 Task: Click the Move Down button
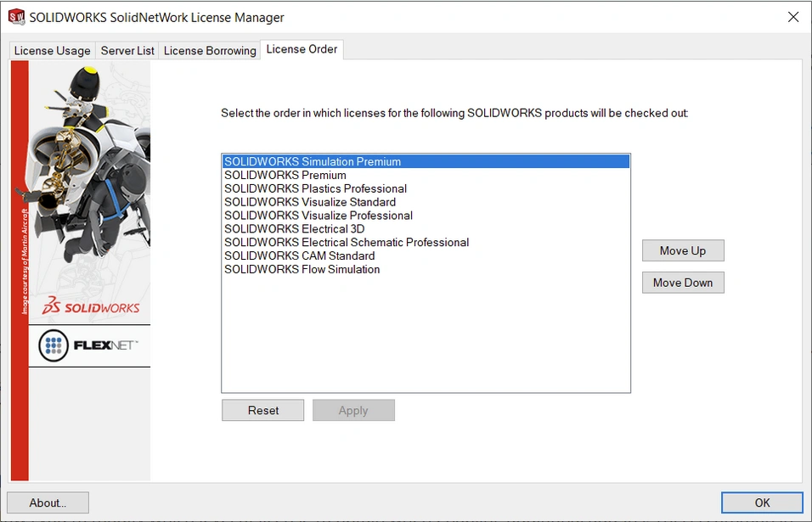(683, 283)
